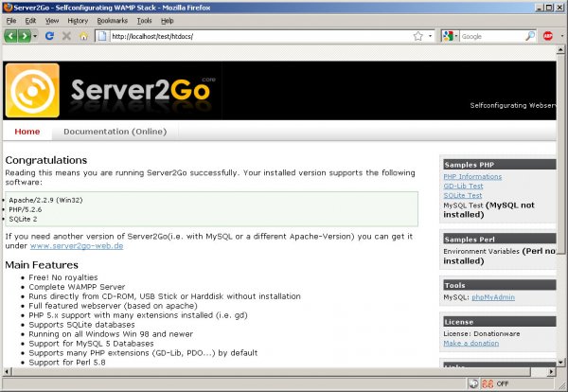Viewport: 568px width, 392px height.
Task: Open the PHP Informations link
Action: (x=472, y=176)
